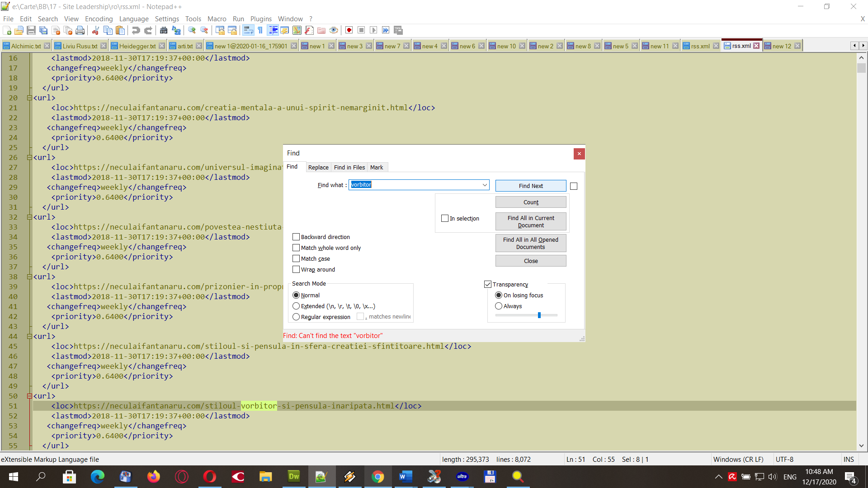Image resolution: width=868 pixels, height=488 pixels.
Task: Collapse the url fold at line 32
Action: pos(29,217)
